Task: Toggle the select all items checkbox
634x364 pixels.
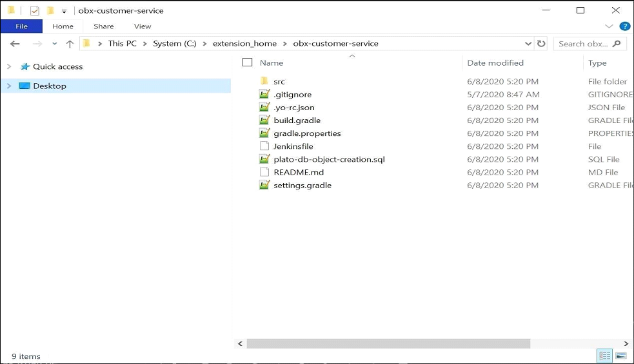Action: pyautogui.click(x=247, y=62)
